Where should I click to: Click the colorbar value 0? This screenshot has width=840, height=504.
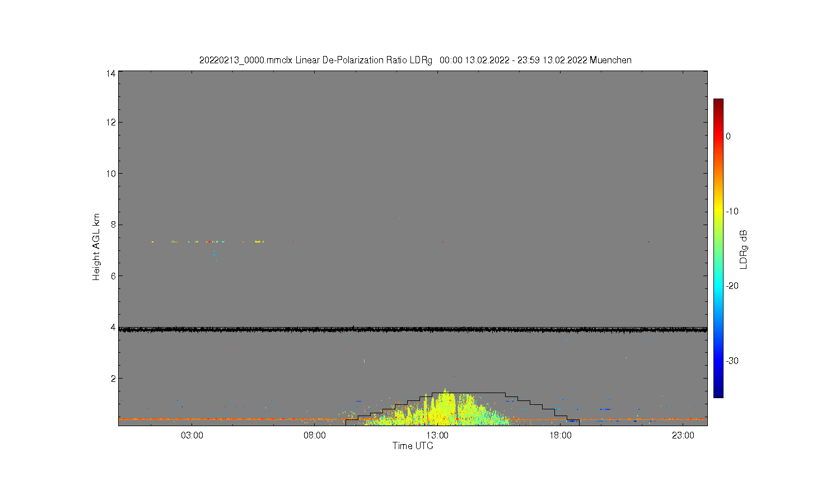[x=729, y=136]
